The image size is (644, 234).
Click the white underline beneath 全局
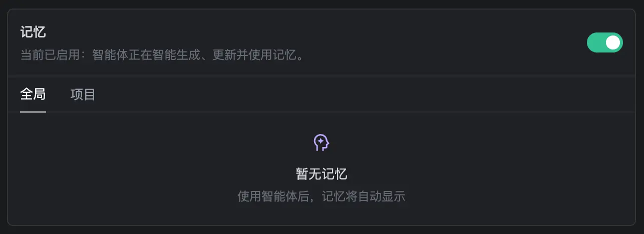coord(33,111)
